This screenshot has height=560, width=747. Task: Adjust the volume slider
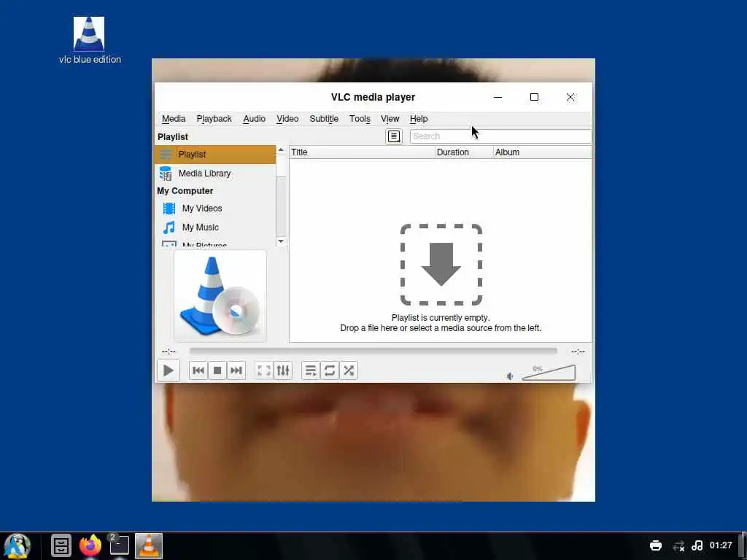click(x=549, y=373)
